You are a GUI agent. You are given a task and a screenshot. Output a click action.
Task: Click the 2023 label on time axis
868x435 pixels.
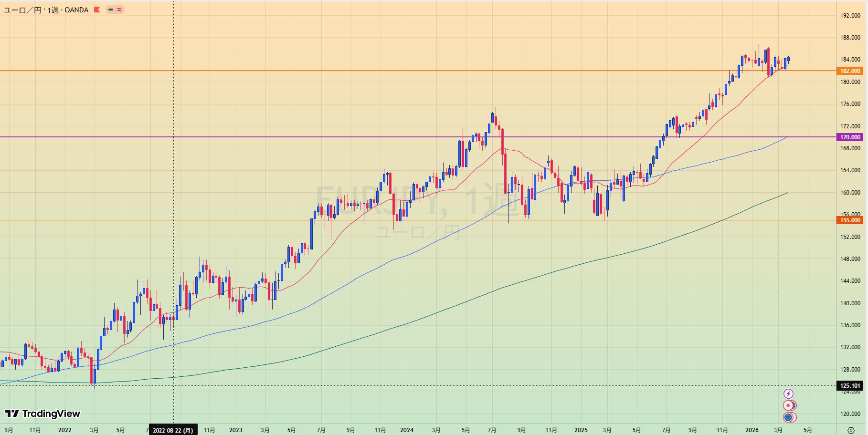[x=235, y=430]
